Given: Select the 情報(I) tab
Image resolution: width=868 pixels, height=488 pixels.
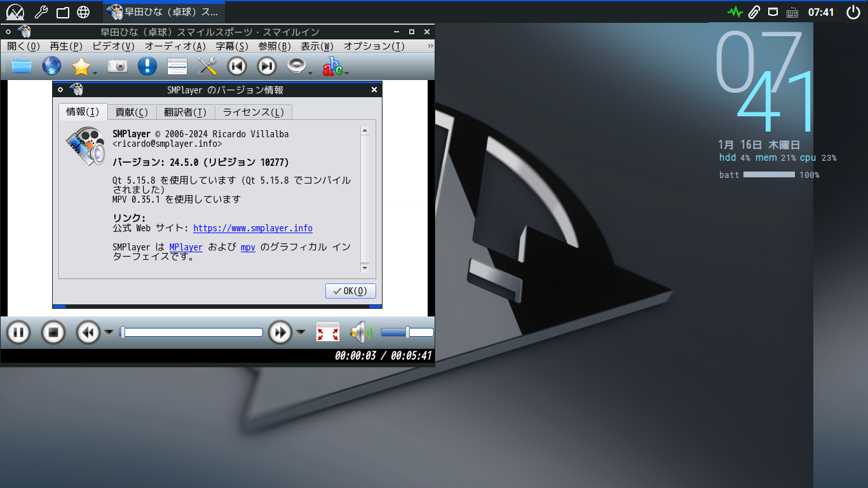Looking at the screenshot, I should pos(83,112).
